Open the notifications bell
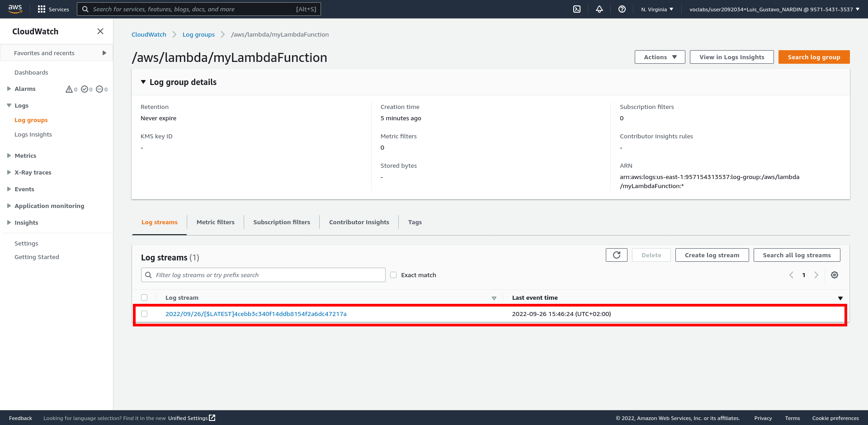 click(x=599, y=9)
